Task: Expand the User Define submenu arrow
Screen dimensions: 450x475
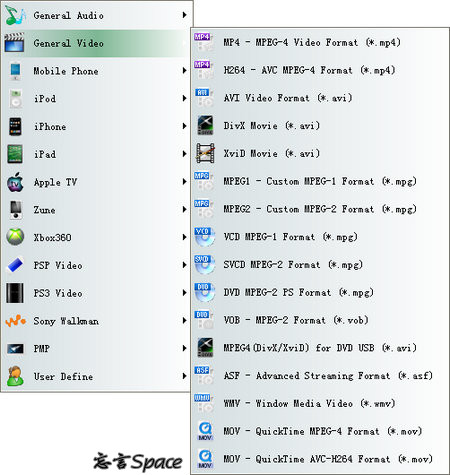Action: (x=184, y=376)
